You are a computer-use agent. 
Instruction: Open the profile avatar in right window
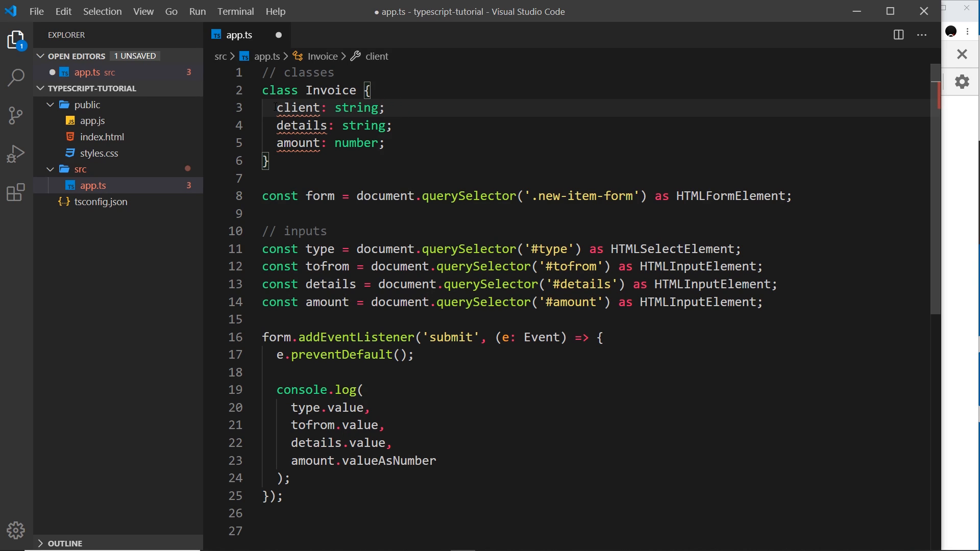(x=951, y=31)
